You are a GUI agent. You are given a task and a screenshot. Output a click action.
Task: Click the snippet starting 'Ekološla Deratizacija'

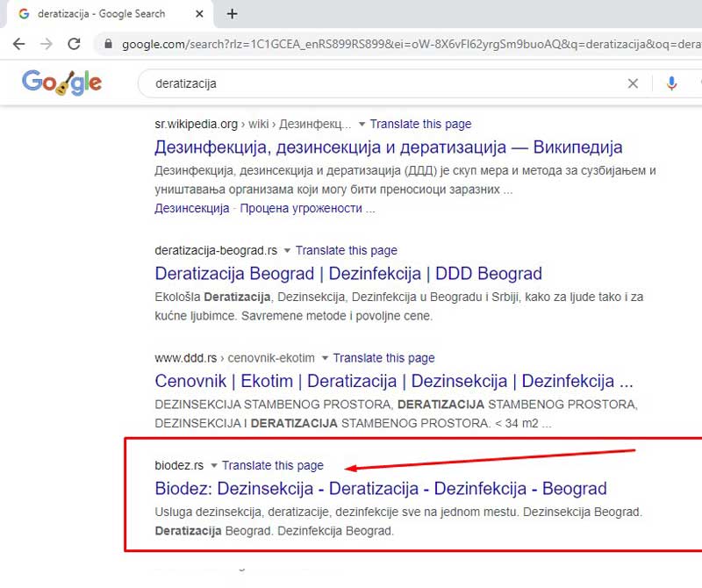pyautogui.click(x=399, y=306)
